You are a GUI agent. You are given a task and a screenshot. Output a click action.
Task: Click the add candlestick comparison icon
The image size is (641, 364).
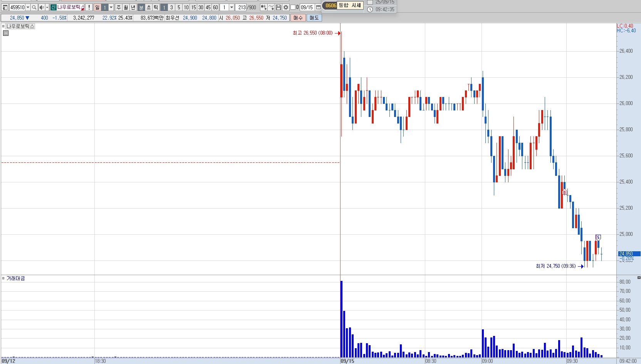tap(263, 7)
